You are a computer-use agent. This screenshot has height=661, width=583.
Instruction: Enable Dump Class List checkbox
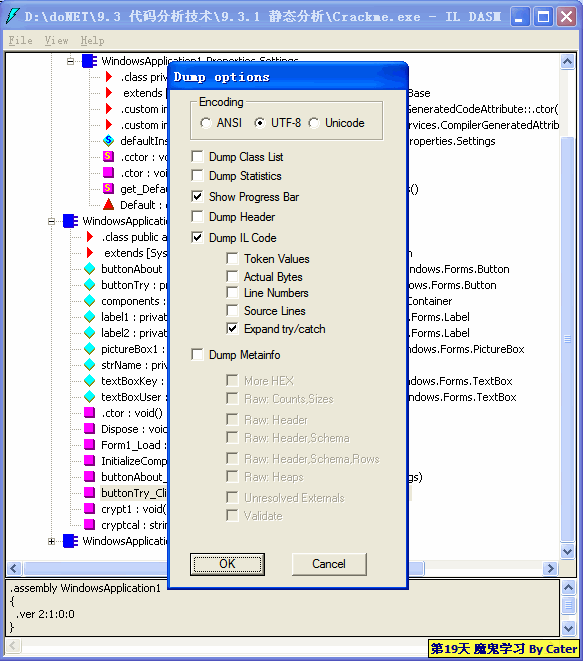[197, 156]
